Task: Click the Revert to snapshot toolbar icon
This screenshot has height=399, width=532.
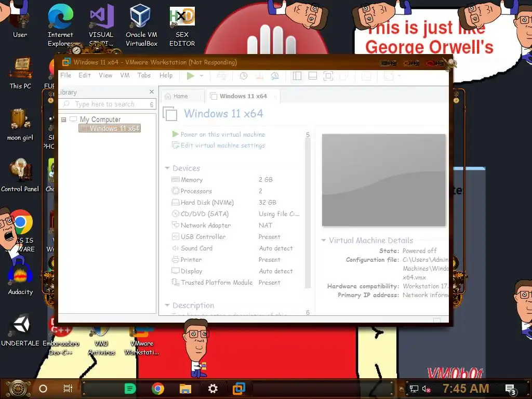Action: click(x=259, y=76)
